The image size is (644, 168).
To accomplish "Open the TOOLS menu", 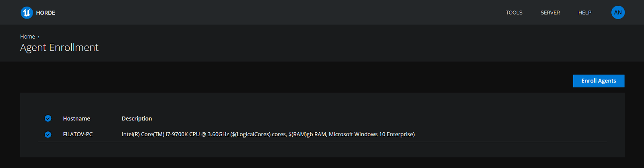I will click(x=514, y=13).
